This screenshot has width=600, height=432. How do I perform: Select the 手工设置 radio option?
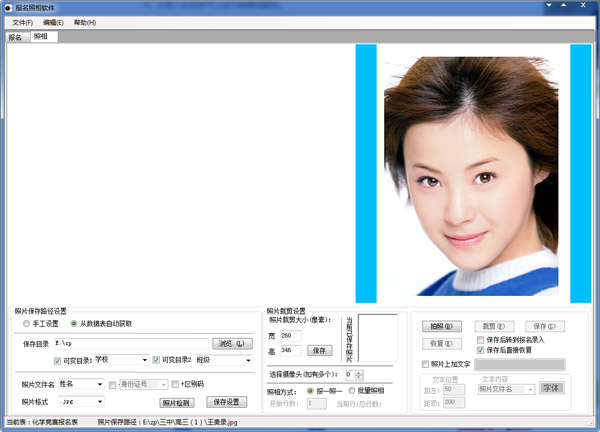tap(26, 324)
